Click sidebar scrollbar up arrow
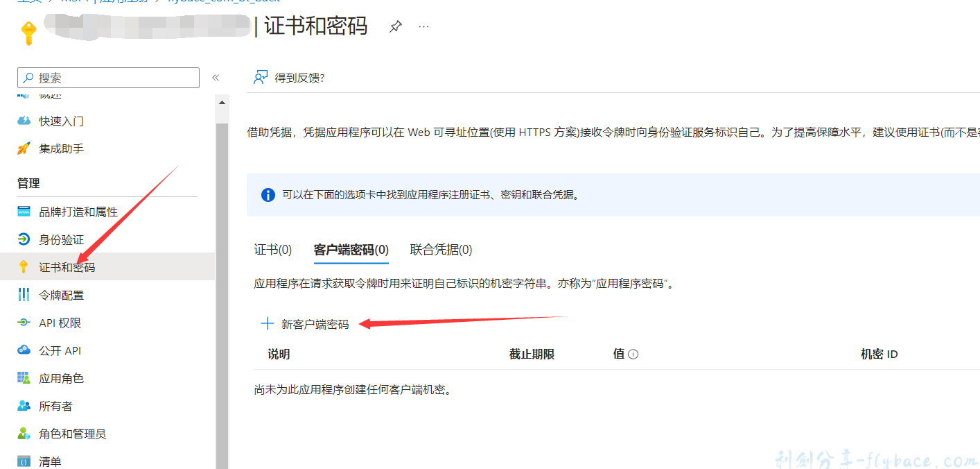 tap(222, 102)
